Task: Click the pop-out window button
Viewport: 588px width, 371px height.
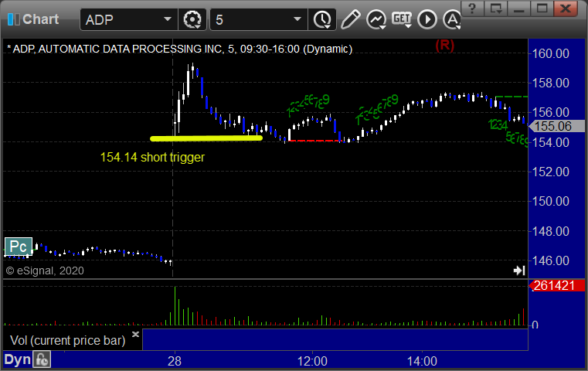Action: pyautogui.click(x=495, y=9)
